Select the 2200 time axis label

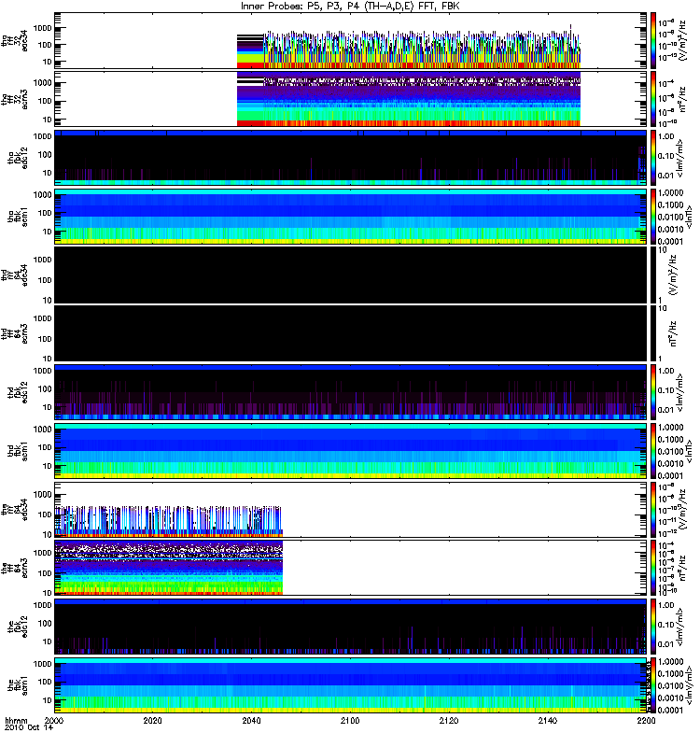(646, 720)
